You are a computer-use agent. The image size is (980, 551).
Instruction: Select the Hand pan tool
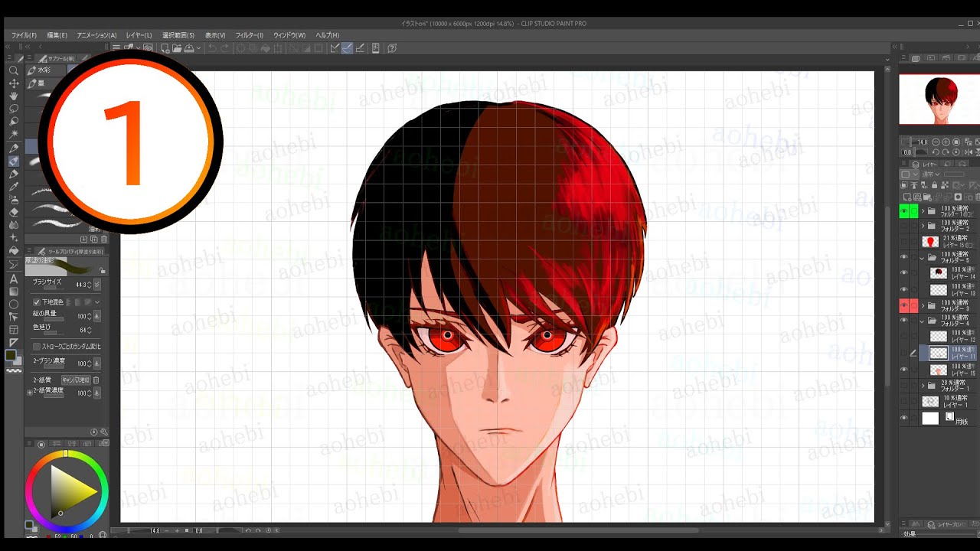pyautogui.click(x=14, y=96)
